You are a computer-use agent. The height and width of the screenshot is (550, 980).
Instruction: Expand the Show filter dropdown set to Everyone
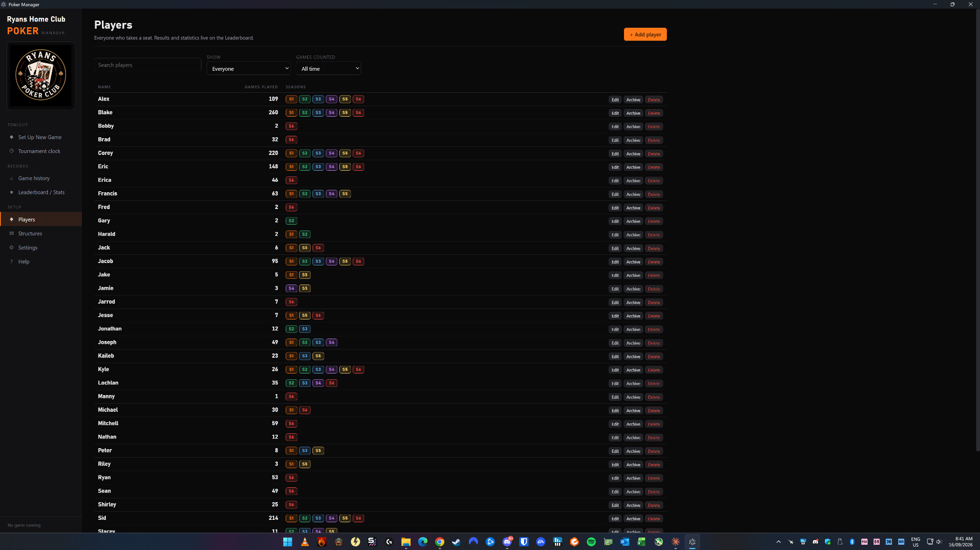[x=248, y=68]
